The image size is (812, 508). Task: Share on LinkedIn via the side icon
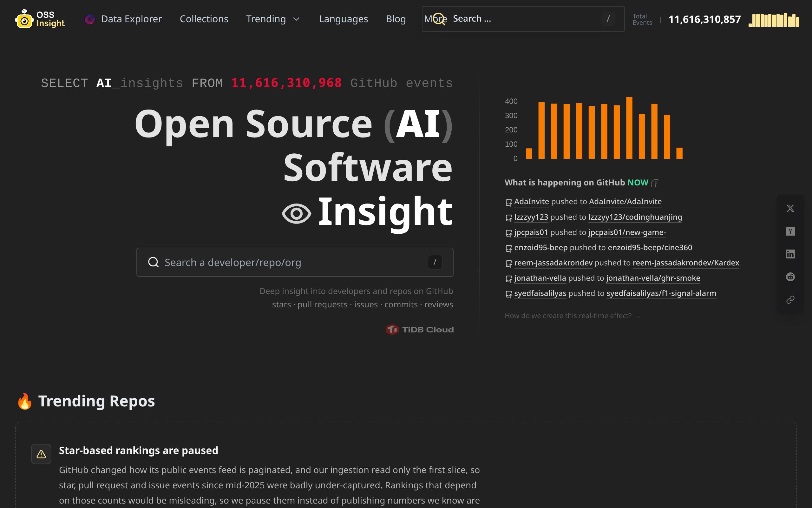[x=790, y=254]
